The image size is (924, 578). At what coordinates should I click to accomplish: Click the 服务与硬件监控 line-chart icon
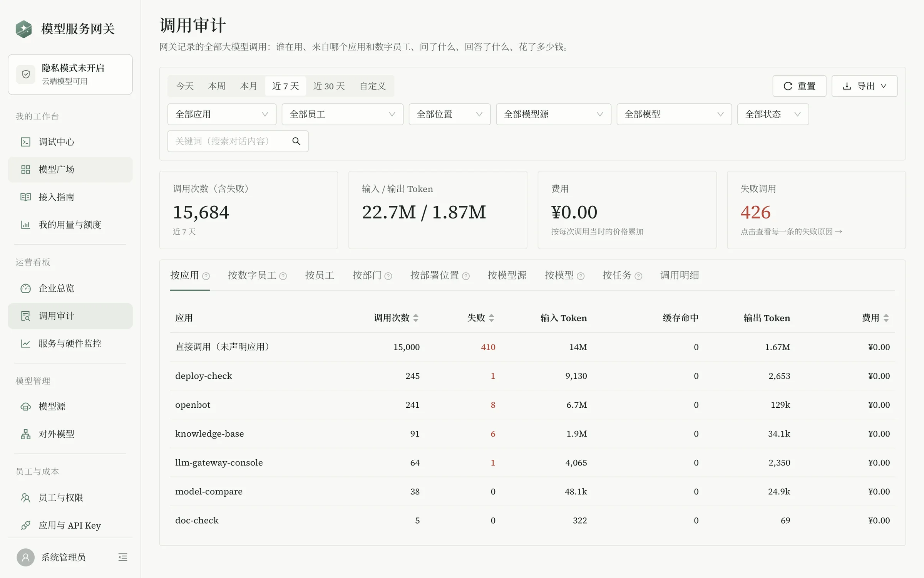click(x=25, y=344)
